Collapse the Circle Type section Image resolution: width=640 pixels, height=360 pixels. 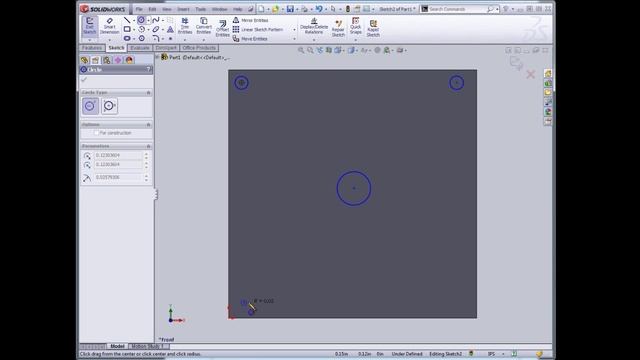149,93
